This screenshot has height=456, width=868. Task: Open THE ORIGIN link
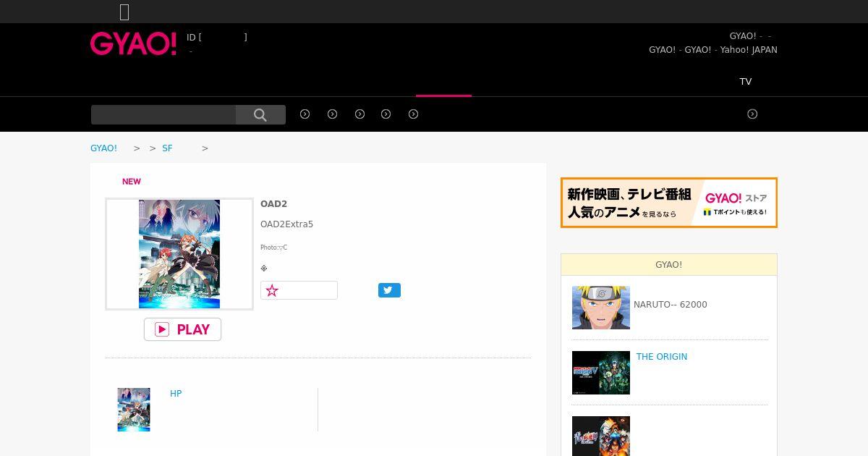[662, 356]
